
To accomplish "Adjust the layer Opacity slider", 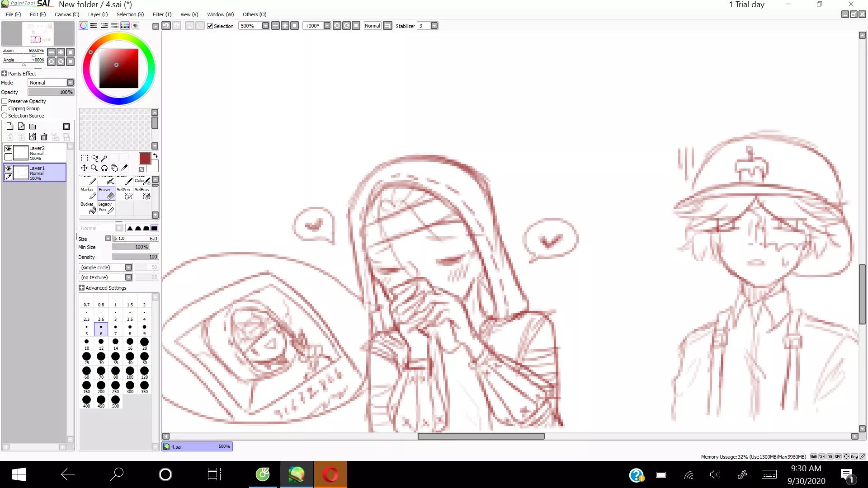I will click(x=51, y=92).
